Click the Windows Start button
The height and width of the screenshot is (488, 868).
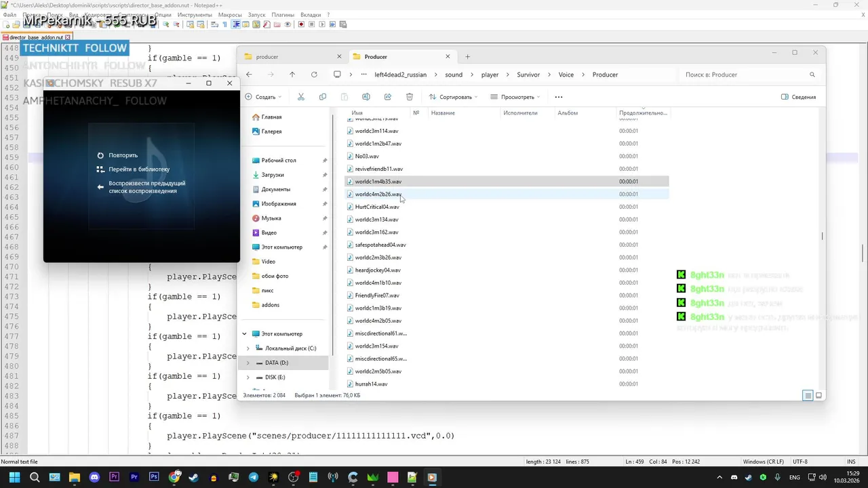point(15,477)
